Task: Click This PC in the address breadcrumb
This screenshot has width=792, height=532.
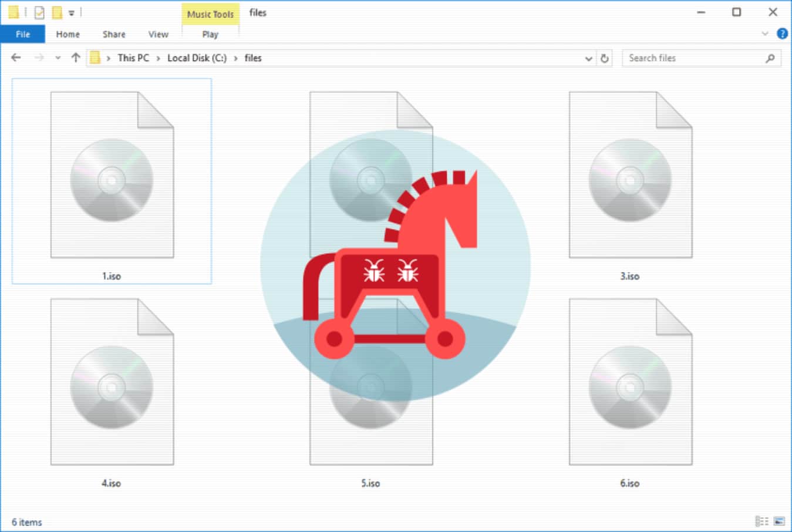Action: click(x=133, y=58)
